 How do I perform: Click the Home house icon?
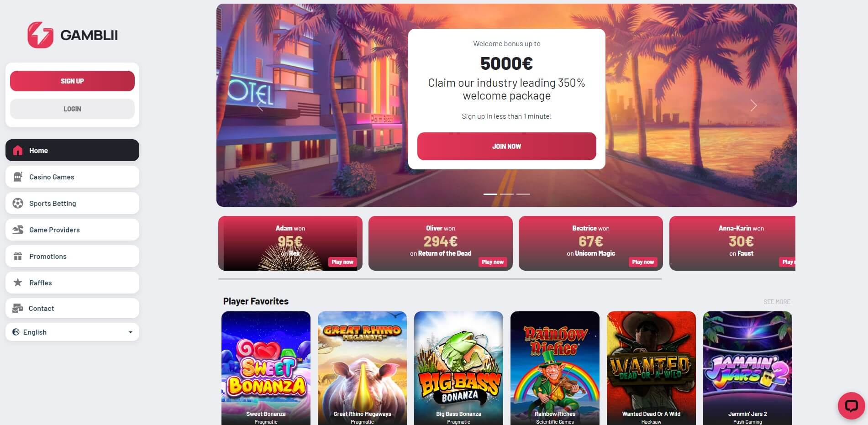point(18,150)
